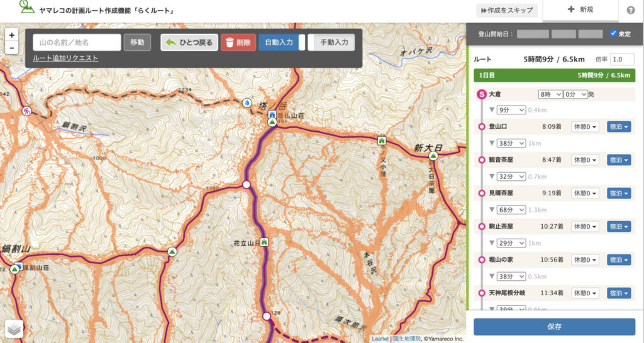Screen dimensions: 644x343
Task: Open the 国土地理院 attribution link
Action: (407, 339)
